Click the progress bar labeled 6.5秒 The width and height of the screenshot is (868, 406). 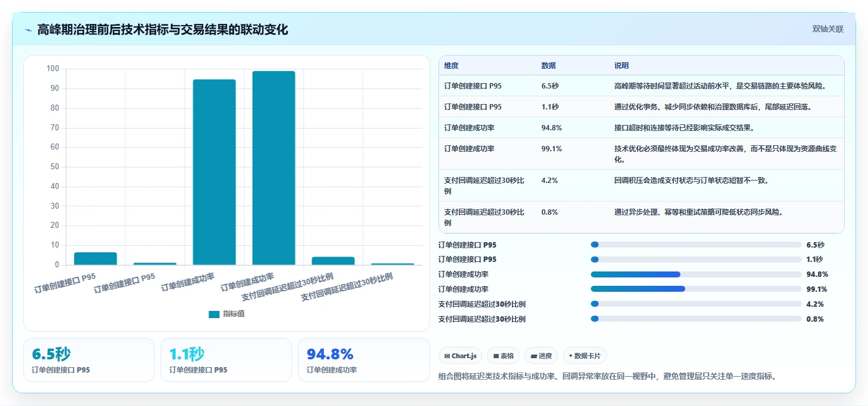pyautogui.click(x=696, y=245)
